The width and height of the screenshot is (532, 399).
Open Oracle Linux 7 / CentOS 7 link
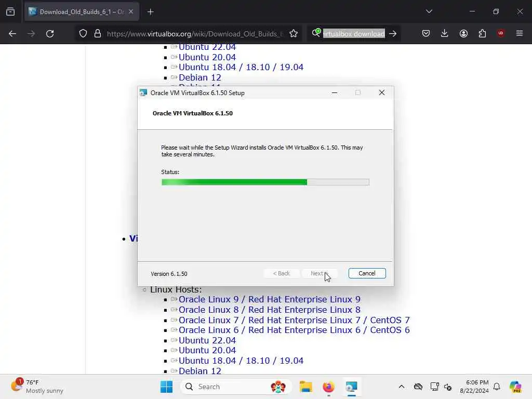click(x=294, y=320)
